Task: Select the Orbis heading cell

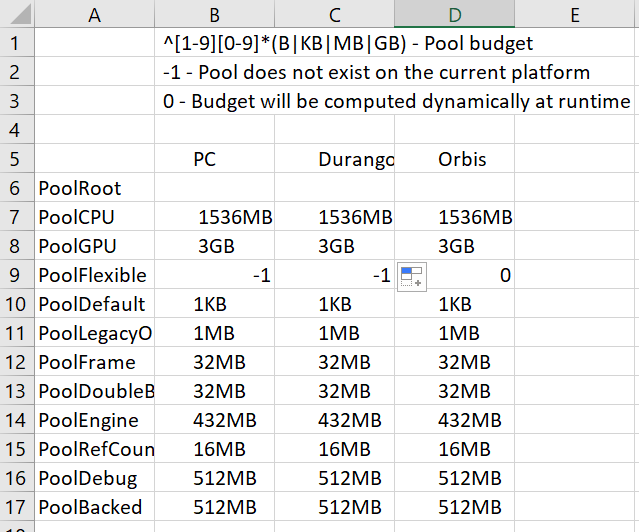Action: [x=454, y=159]
